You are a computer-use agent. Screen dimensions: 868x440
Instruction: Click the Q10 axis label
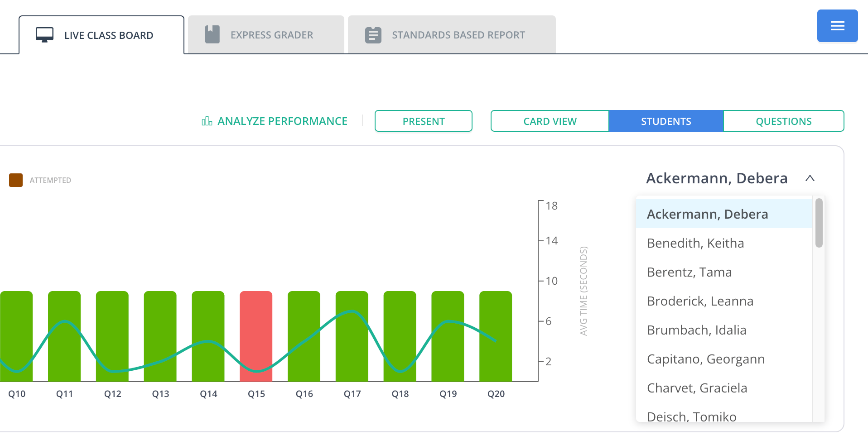point(17,394)
